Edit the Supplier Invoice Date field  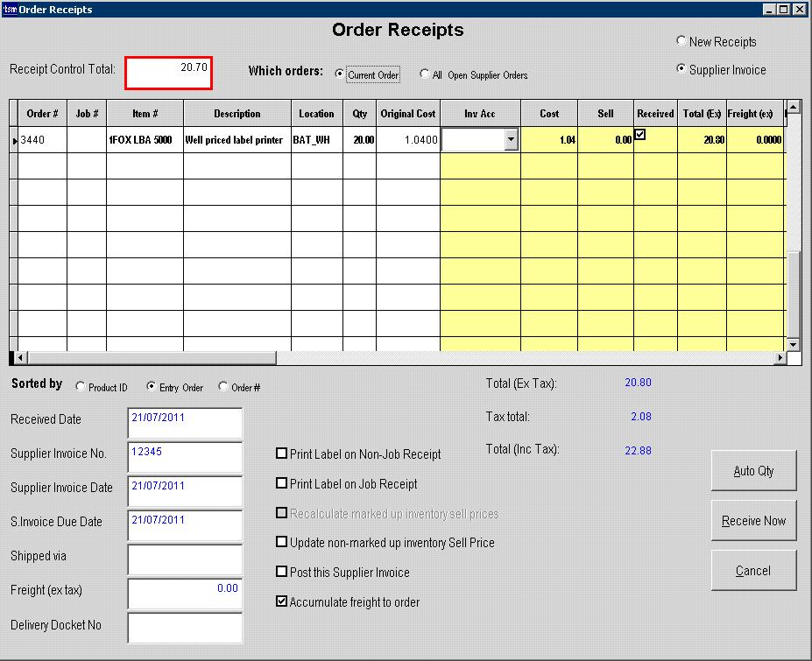pyautogui.click(x=185, y=491)
